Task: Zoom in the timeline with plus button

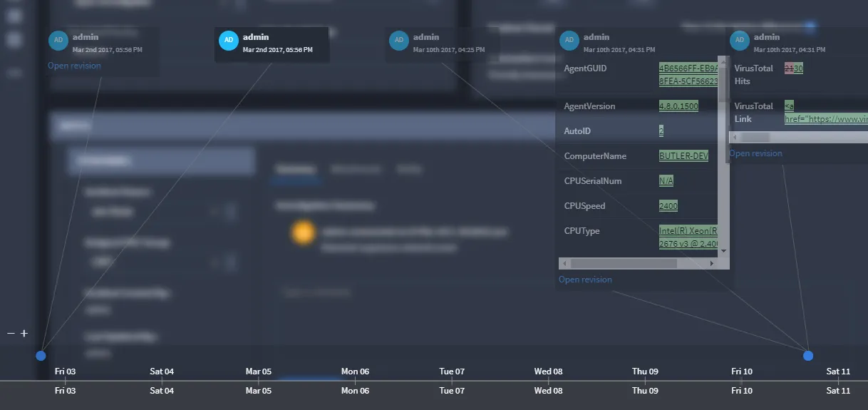Action: click(24, 334)
